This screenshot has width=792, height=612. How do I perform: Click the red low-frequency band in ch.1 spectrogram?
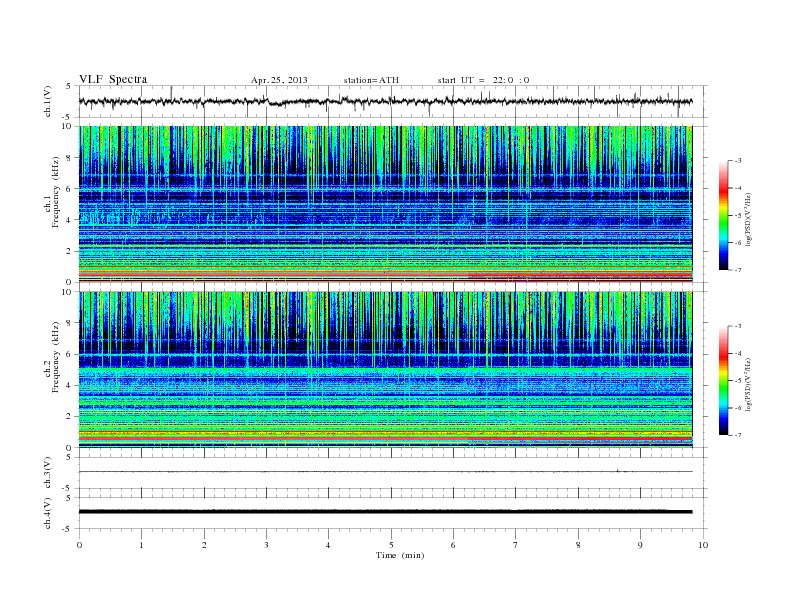click(385, 275)
